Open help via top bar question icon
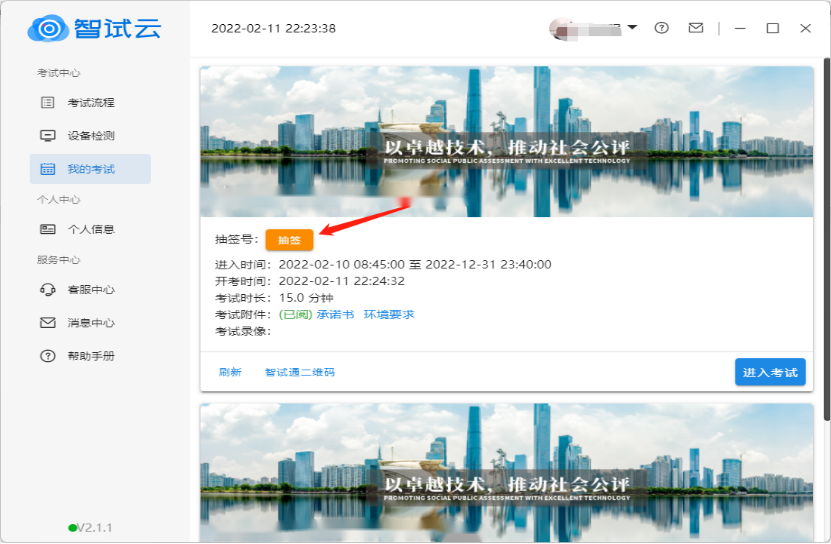 click(x=661, y=28)
